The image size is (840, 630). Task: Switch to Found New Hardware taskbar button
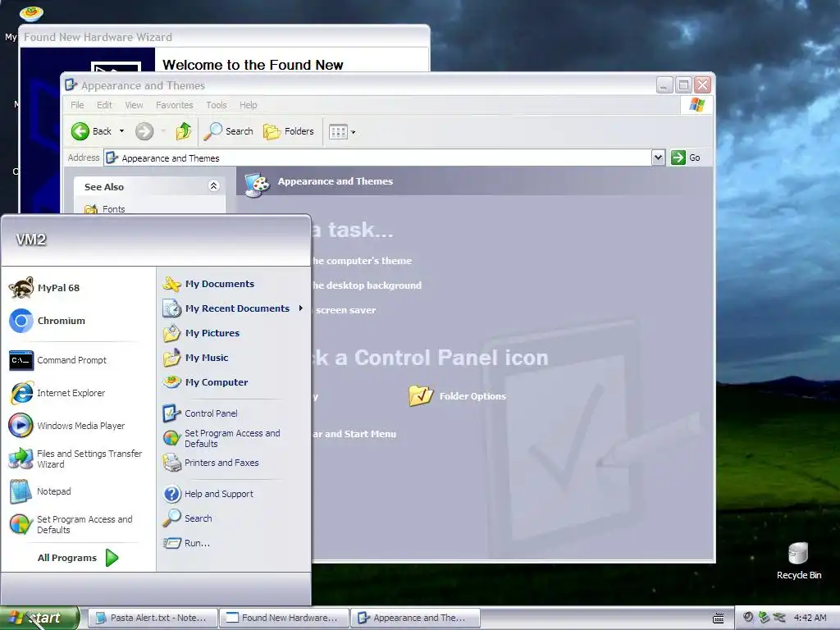(284, 618)
